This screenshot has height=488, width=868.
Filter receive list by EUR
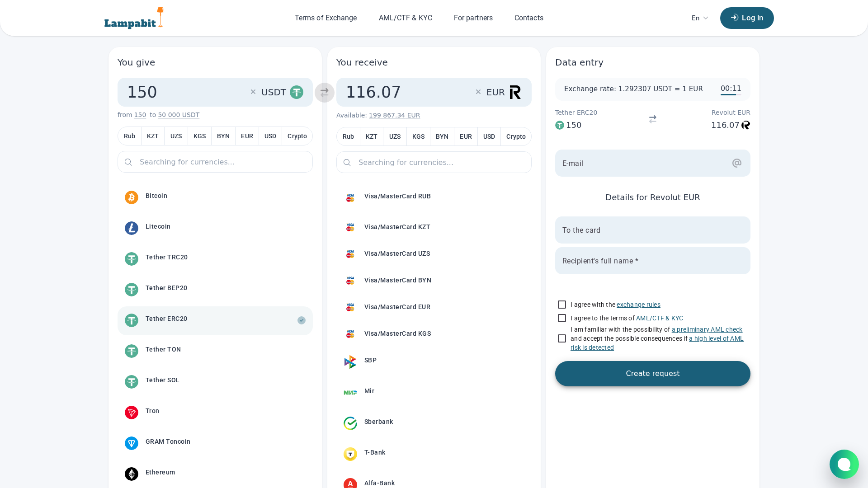466,136
